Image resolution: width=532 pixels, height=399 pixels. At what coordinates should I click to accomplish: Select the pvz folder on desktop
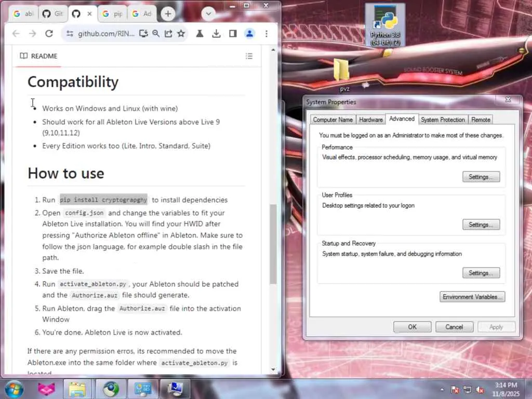click(342, 74)
